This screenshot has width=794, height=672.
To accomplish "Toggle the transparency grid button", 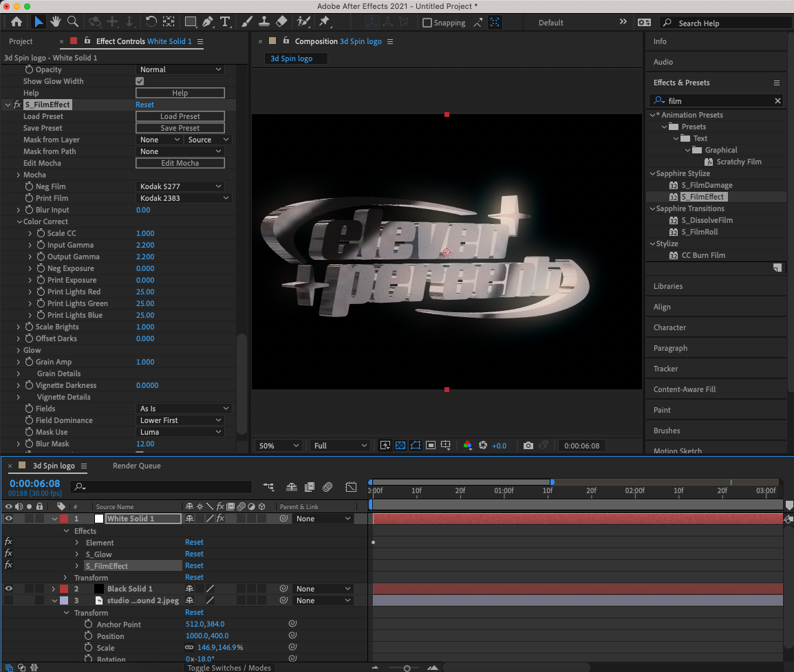I will pyautogui.click(x=400, y=445).
